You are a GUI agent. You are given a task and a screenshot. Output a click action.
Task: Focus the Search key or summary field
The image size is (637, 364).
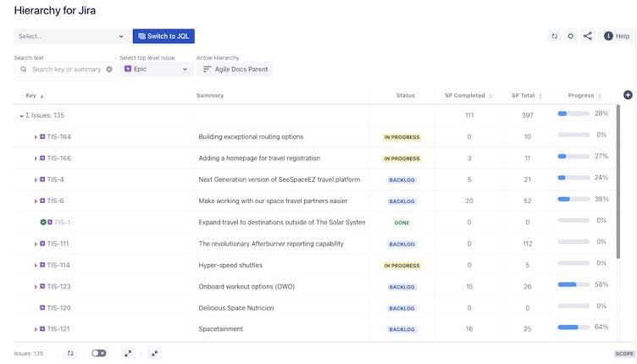click(x=66, y=69)
